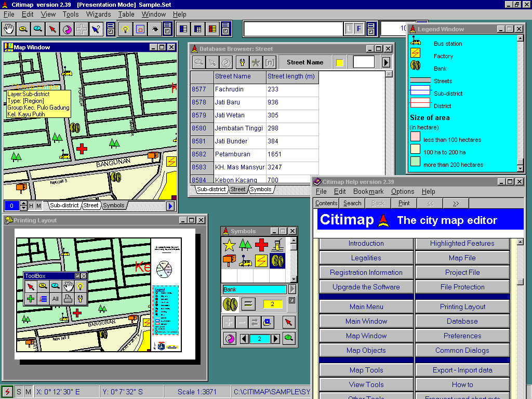Image resolution: width=532 pixels, height=399 pixels.
Task: Click the yellow color swatch next to Street Name
Action: pyautogui.click(x=340, y=62)
